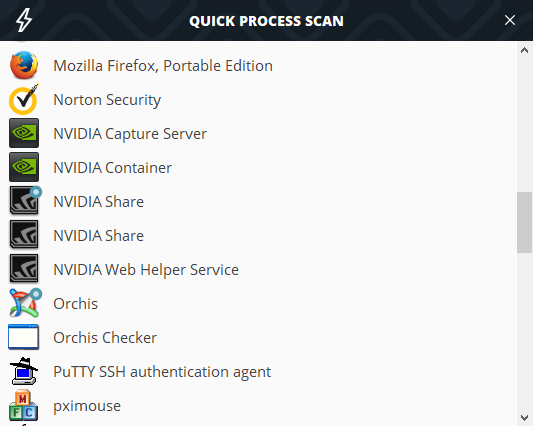Select the PuTTY SSH agent computer icon
This screenshot has height=426, width=533.
pos(24,371)
